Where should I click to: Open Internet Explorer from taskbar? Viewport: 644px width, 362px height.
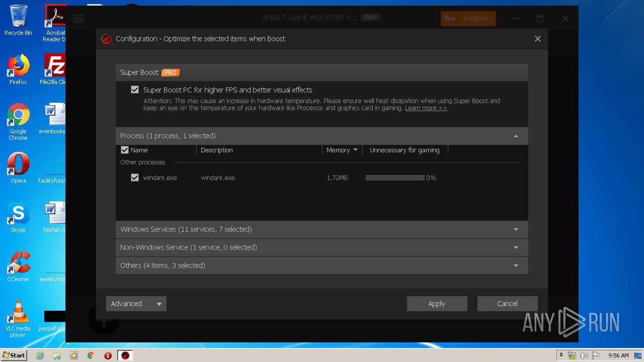[x=40, y=355]
